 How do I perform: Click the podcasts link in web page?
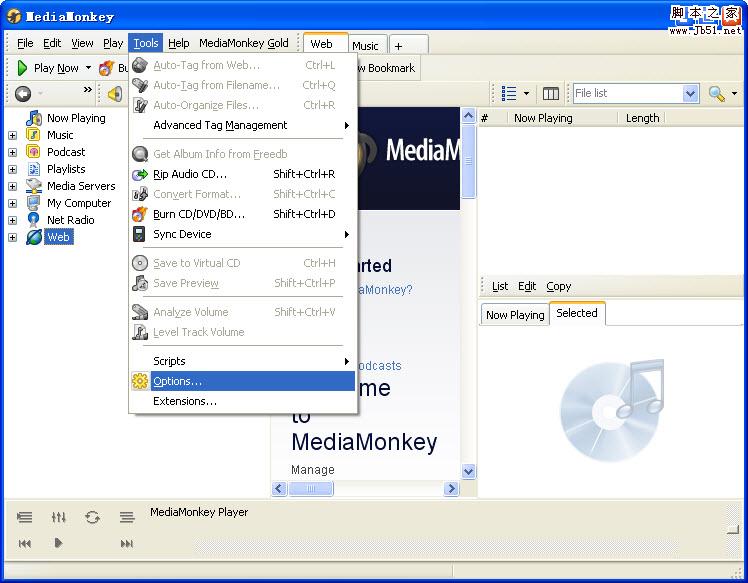click(379, 366)
